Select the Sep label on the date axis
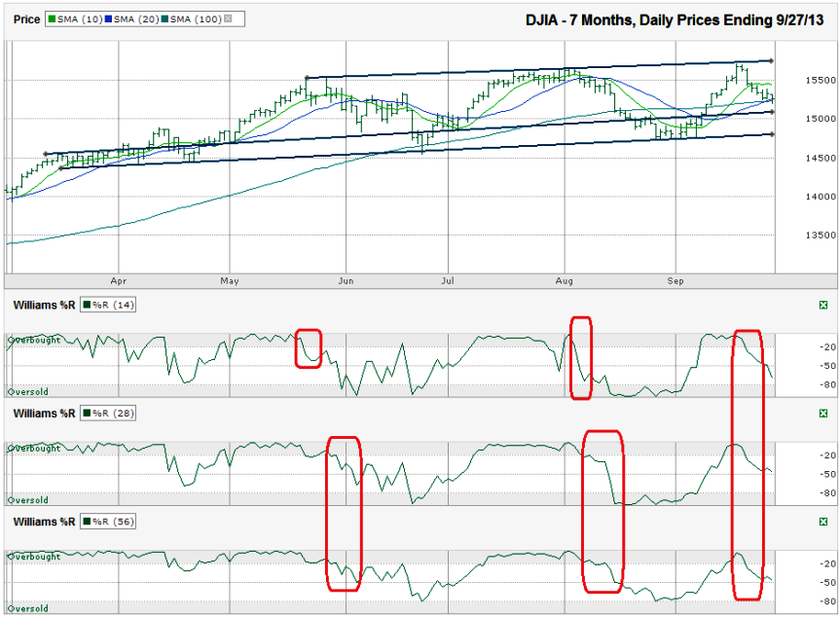 676,280
